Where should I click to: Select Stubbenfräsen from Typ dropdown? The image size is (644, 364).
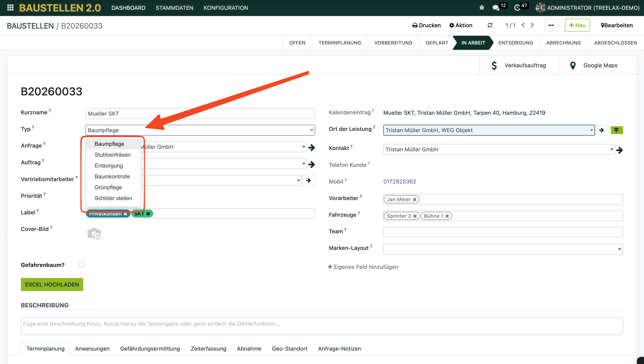click(x=112, y=155)
